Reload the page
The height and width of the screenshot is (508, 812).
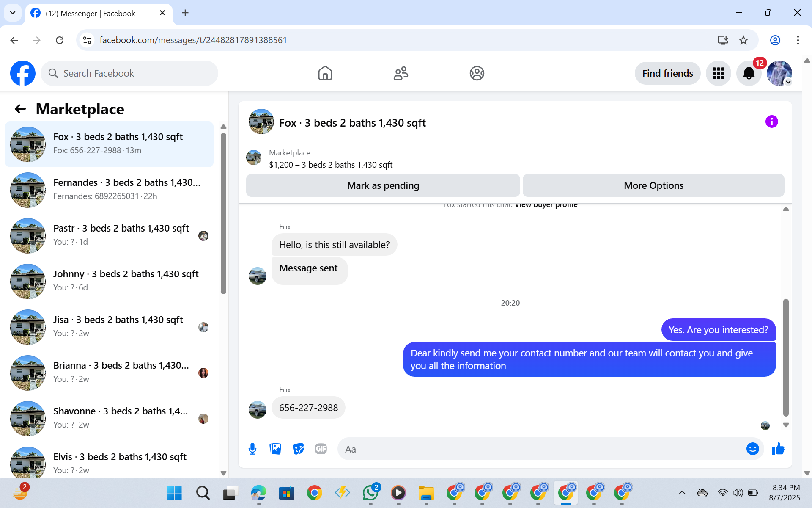point(60,40)
